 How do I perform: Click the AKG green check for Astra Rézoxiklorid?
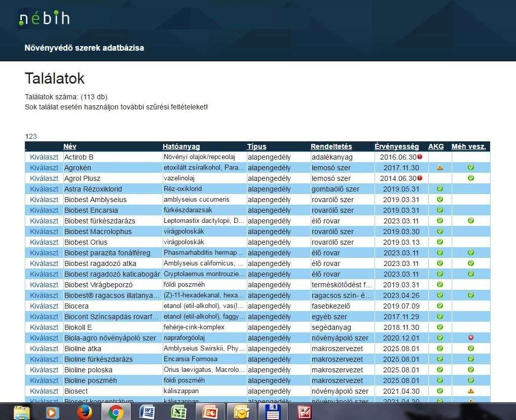(439, 189)
